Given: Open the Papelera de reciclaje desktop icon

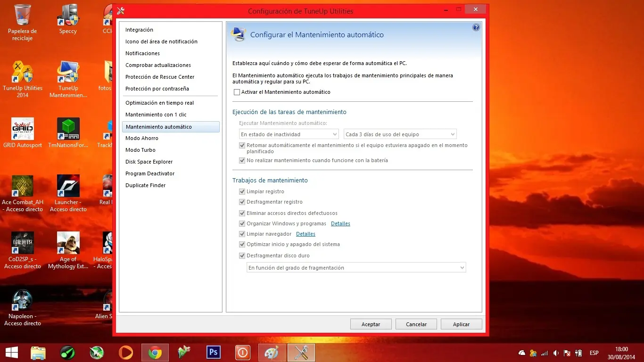Looking at the screenshot, I should click(x=22, y=22).
